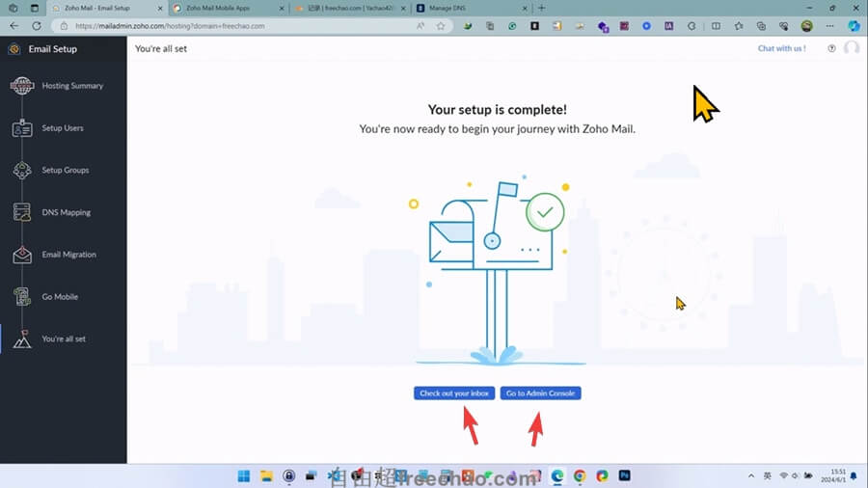The image size is (868, 488).
Task: Click Check out your inbox button
Action: pyautogui.click(x=454, y=393)
